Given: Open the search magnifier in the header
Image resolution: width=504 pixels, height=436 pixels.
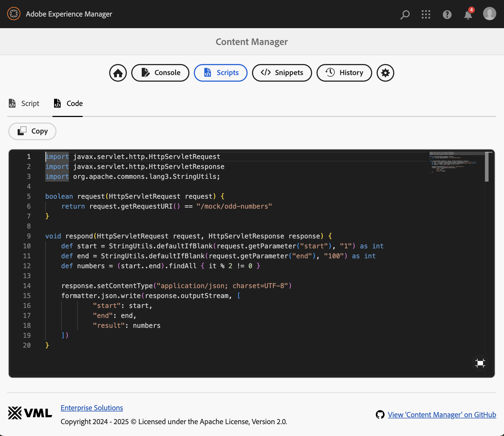Looking at the screenshot, I should click(405, 14).
